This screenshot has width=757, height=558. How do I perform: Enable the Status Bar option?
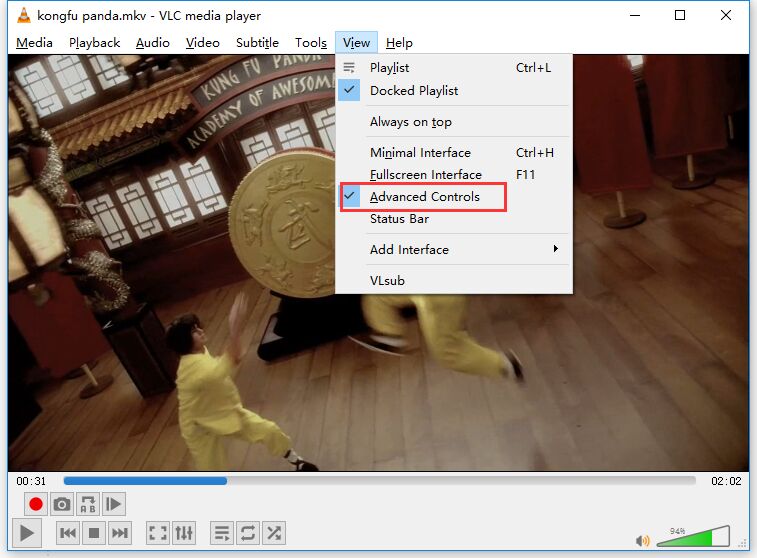[454, 219]
